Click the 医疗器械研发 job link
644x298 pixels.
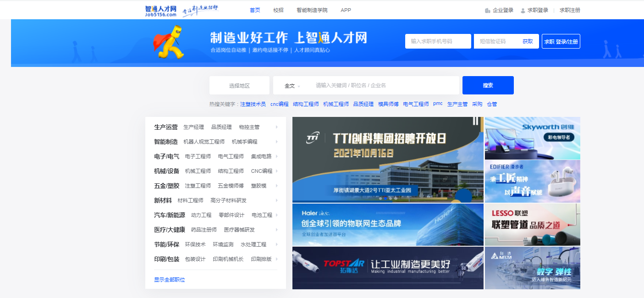(x=239, y=230)
